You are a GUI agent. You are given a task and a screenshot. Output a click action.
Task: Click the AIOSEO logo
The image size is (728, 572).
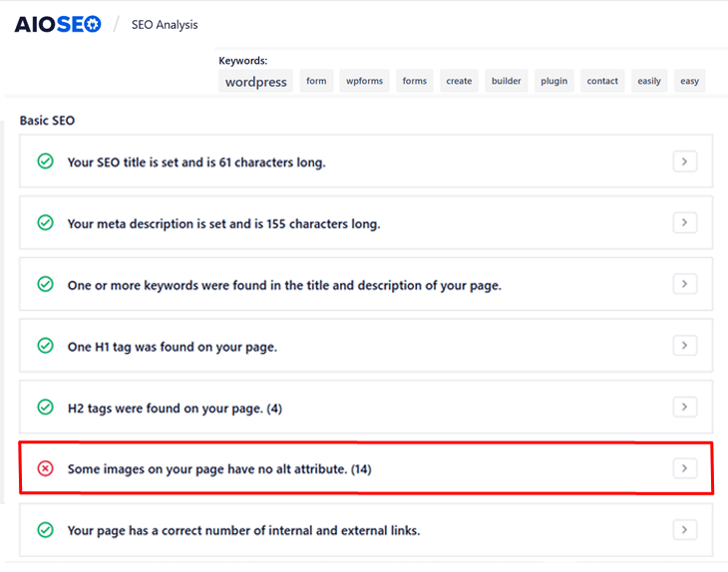click(x=58, y=24)
